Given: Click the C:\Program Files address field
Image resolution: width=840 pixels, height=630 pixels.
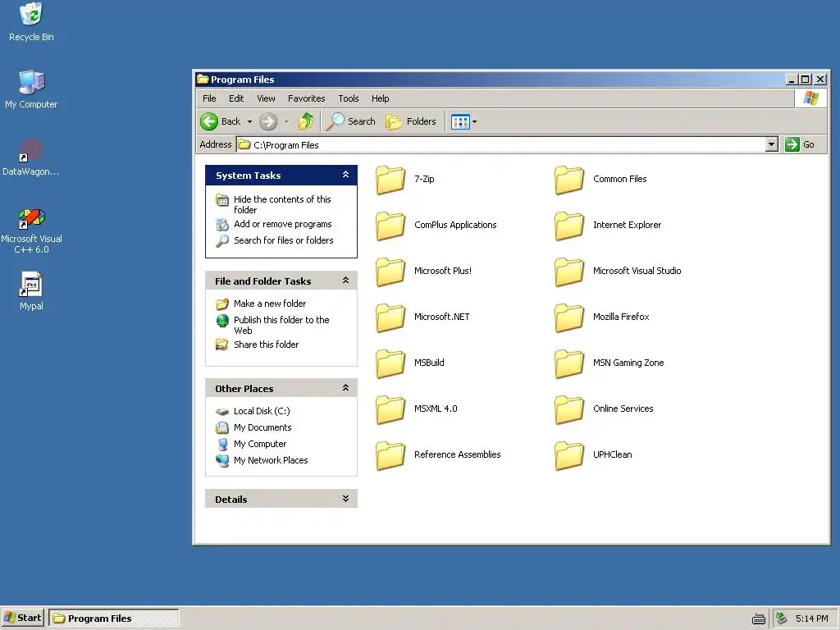Looking at the screenshot, I should click(x=500, y=144).
